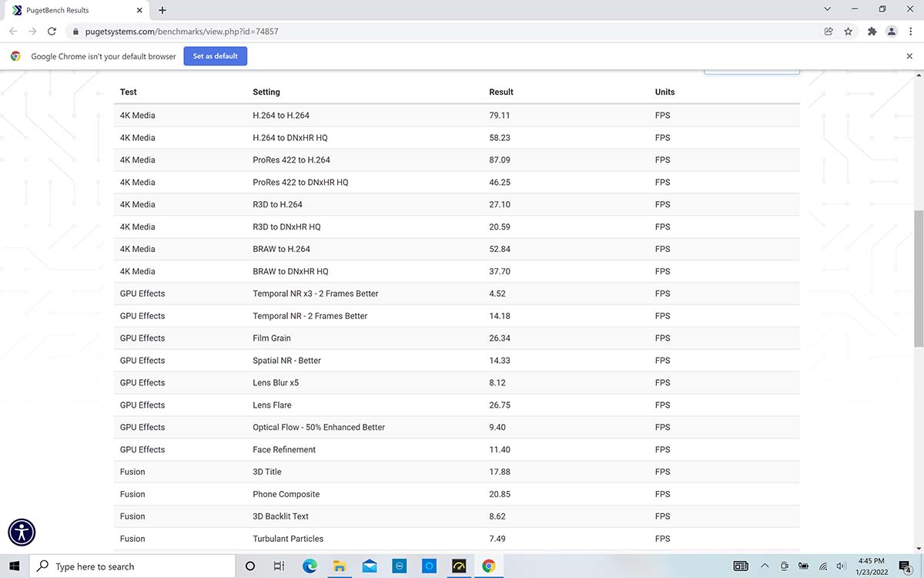Click the 'Turbulant Particles' setting cell
This screenshot has height=578, width=924.
[288, 539]
